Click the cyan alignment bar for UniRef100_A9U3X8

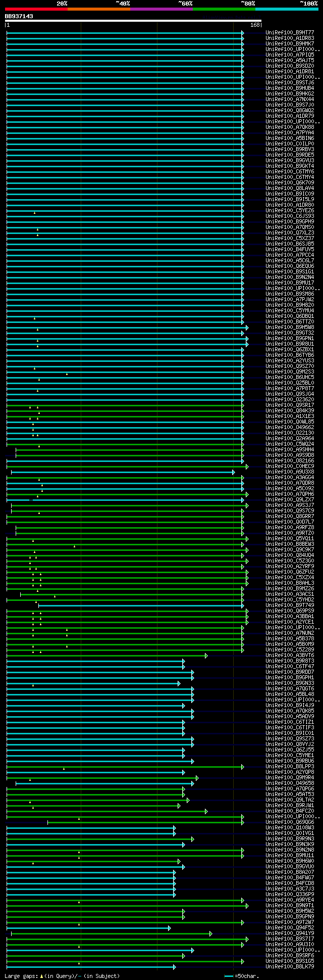click(x=123, y=472)
